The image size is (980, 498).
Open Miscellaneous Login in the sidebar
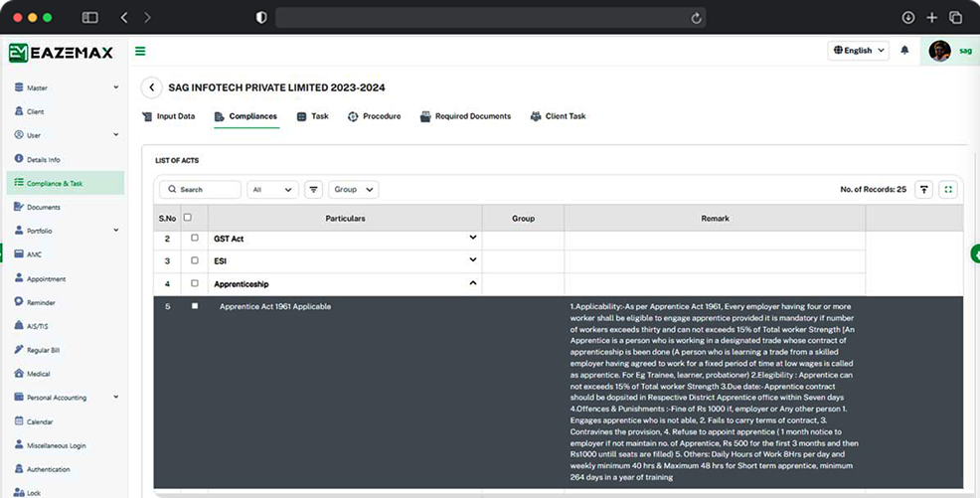(x=50, y=445)
